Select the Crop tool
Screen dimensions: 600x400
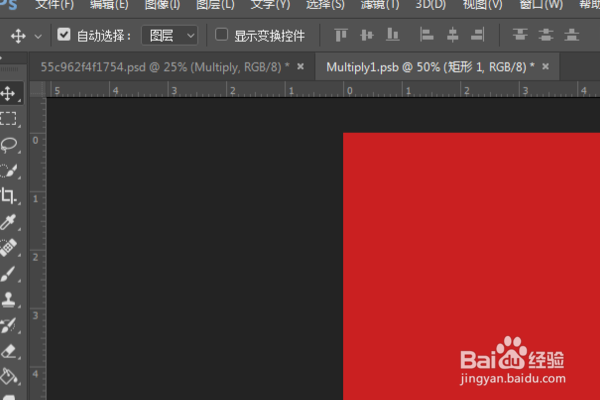[x=8, y=196]
